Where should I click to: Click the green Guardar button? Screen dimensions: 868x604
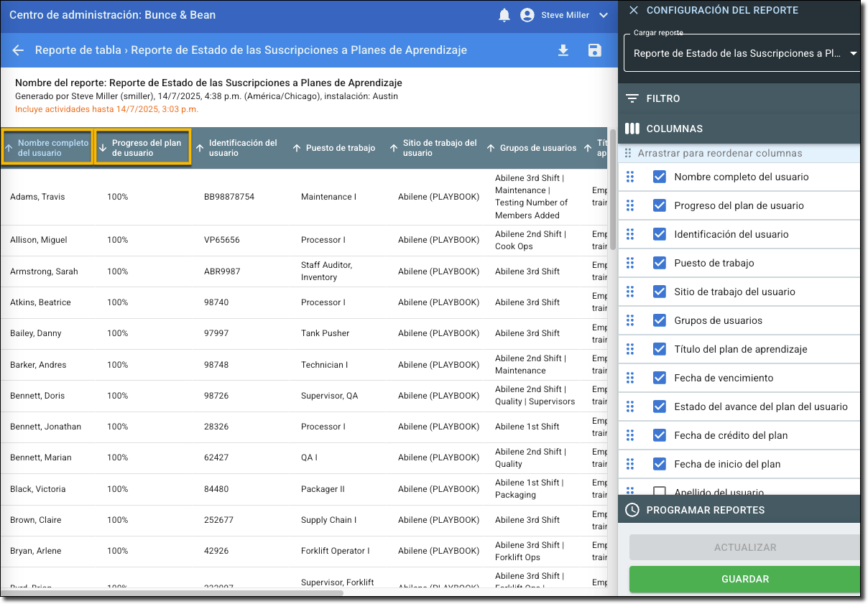(744, 579)
